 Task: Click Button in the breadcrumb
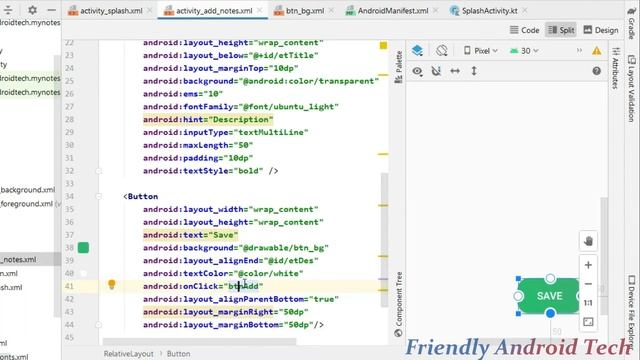(178, 354)
